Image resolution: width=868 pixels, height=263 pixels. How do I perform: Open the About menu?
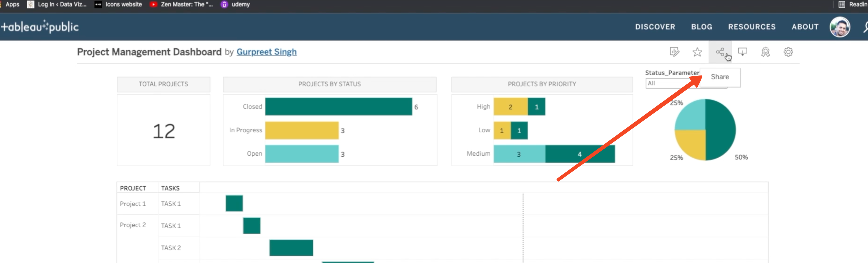point(805,27)
